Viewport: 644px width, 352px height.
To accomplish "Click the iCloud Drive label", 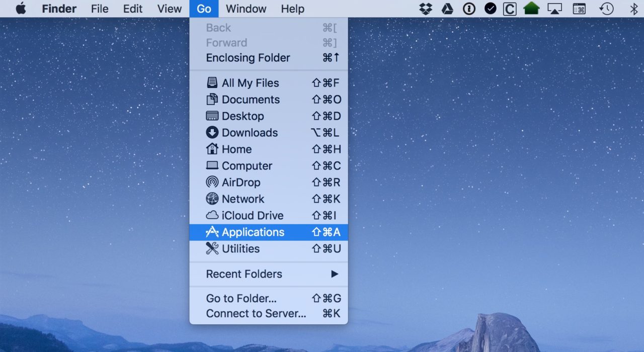I will coord(253,216).
